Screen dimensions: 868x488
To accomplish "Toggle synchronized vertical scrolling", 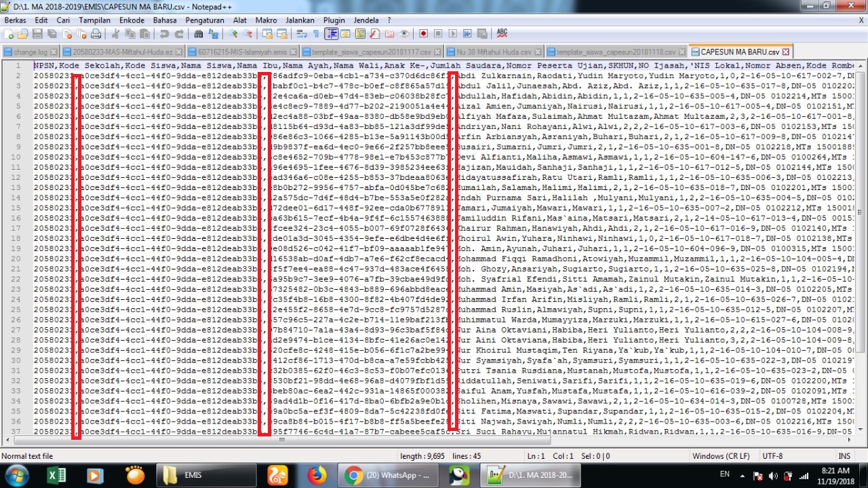I will point(267,34).
